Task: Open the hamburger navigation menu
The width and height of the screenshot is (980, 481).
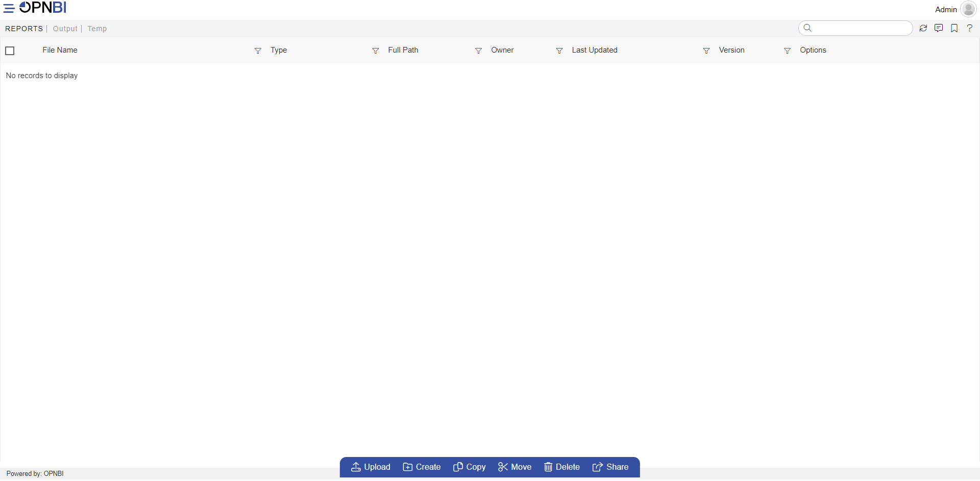Action: pyautogui.click(x=9, y=9)
